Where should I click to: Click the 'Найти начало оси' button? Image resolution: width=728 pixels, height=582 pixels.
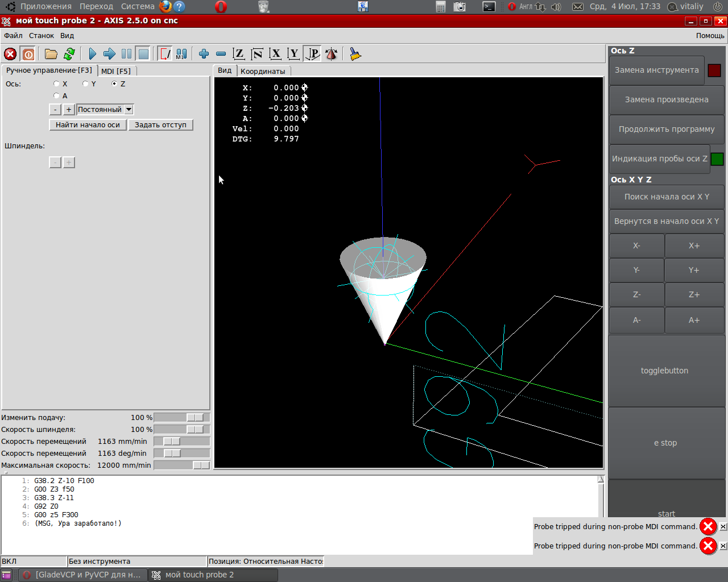coord(88,125)
